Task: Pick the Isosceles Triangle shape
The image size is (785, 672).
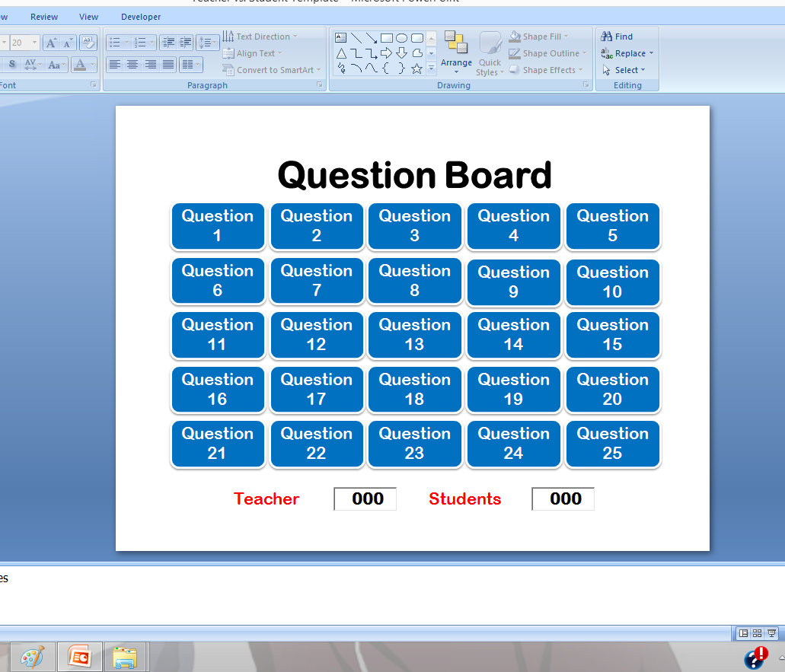Action: pos(341,53)
